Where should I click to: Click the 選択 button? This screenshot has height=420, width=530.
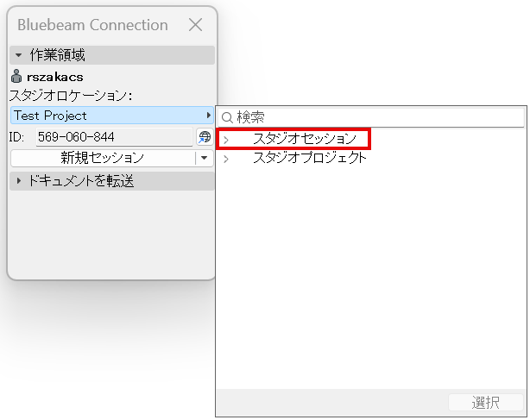click(x=485, y=403)
